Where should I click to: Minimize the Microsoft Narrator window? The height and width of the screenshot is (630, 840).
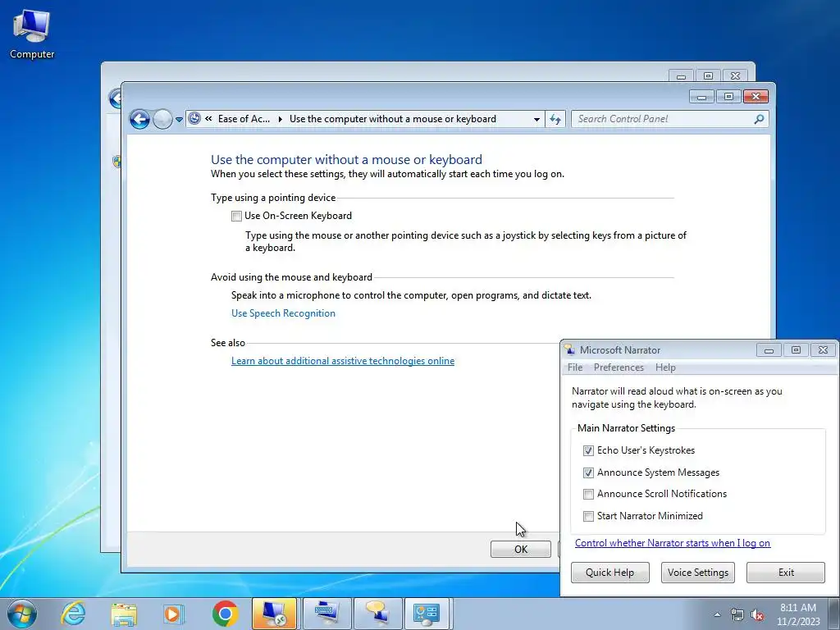769,349
